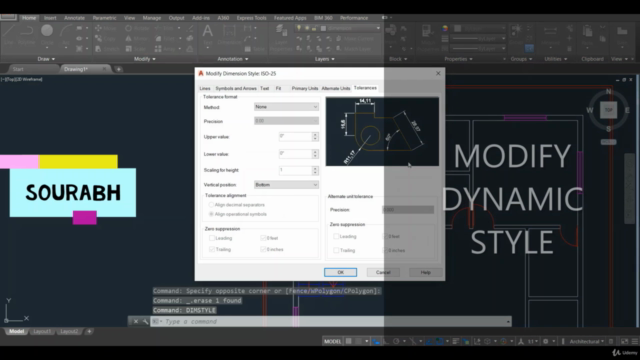Expand the Modify panel flyout
This screenshot has width=640, height=360.
tap(144, 59)
